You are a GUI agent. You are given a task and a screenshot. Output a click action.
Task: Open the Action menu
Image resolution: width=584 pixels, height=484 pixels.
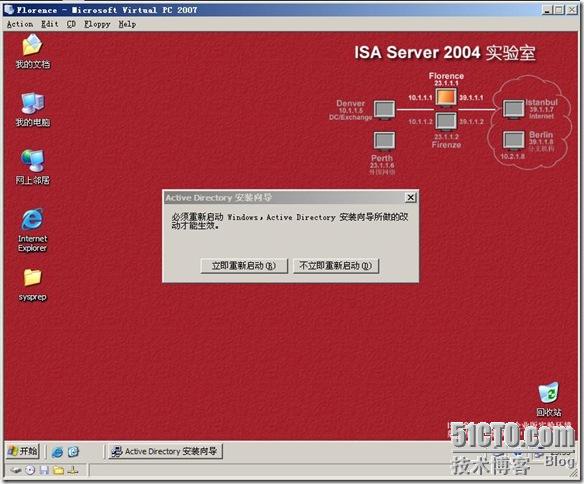20,24
